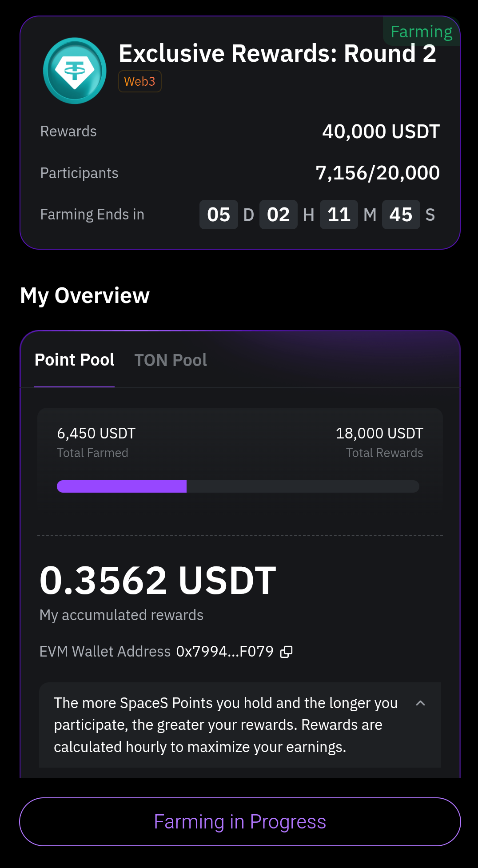Click the 0x7994...F079 wallet address text

(225, 652)
